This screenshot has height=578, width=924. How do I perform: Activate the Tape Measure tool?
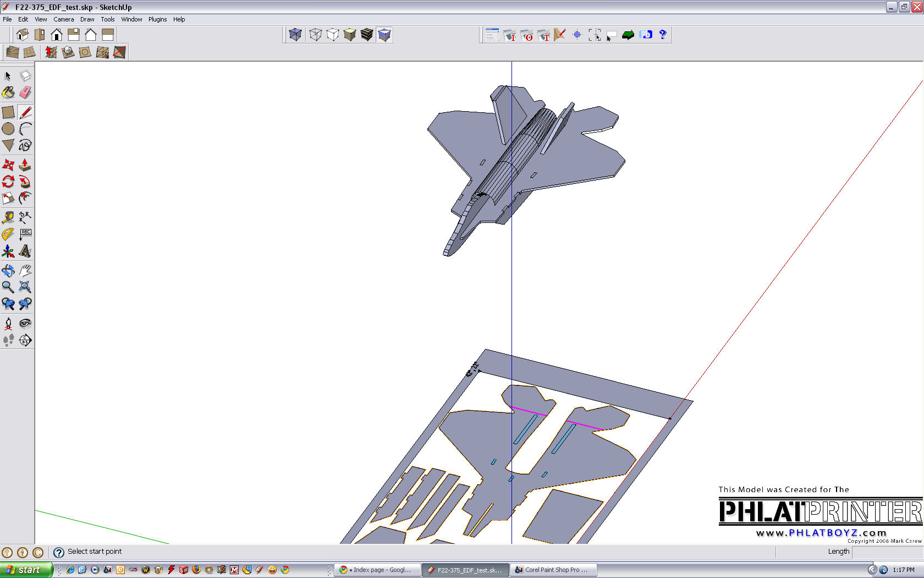[8, 217]
